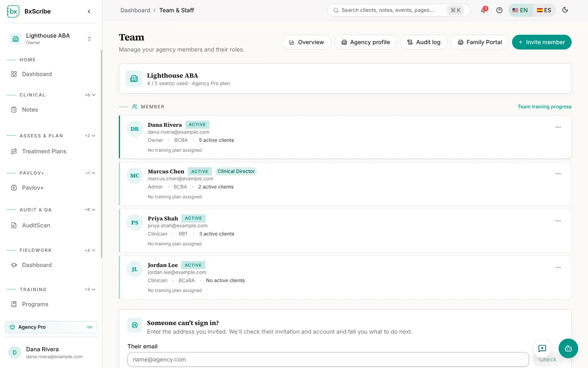588x368 pixels.
Task: Toggle dark mode moon icon
Action: pyautogui.click(x=565, y=10)
